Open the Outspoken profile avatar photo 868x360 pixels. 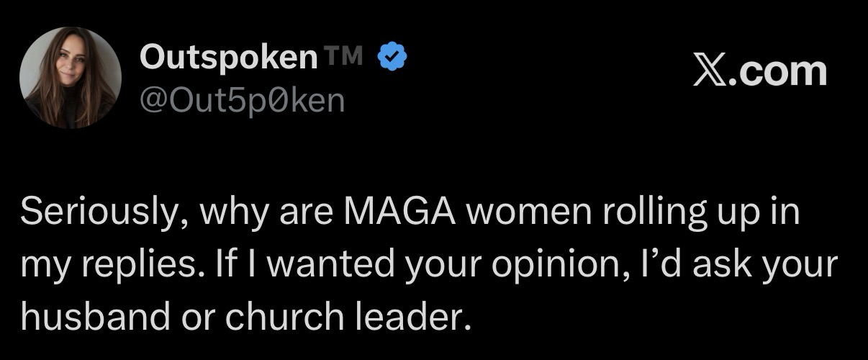(x=71, y=79)
